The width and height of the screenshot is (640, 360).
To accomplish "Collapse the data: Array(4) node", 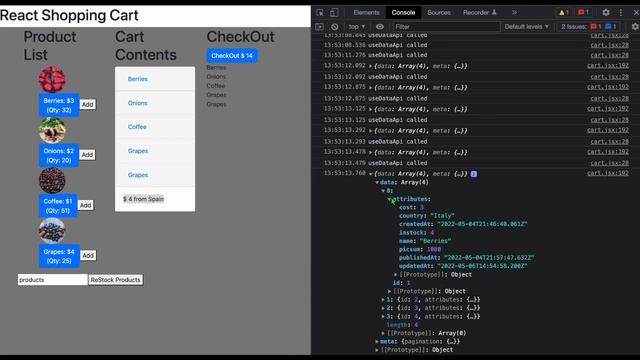I will pos(377,182).
